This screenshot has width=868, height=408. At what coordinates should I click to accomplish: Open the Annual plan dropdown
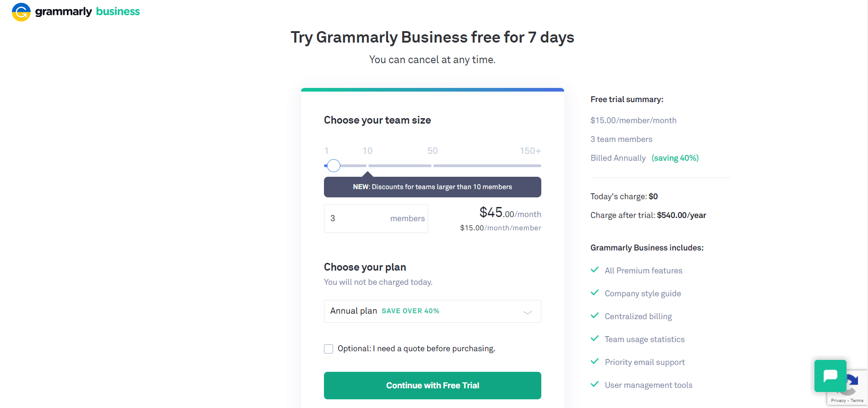pyautogui.click(x=432, y=311)
